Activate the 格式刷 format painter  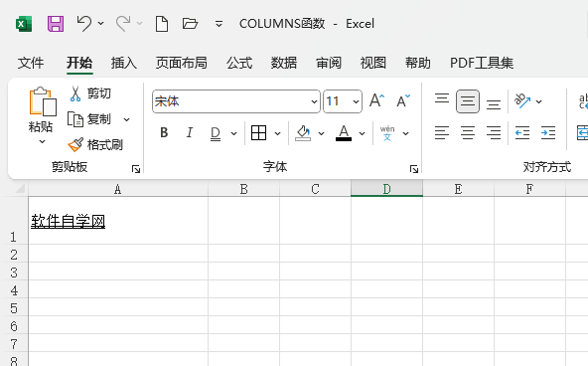pos(95,145)
